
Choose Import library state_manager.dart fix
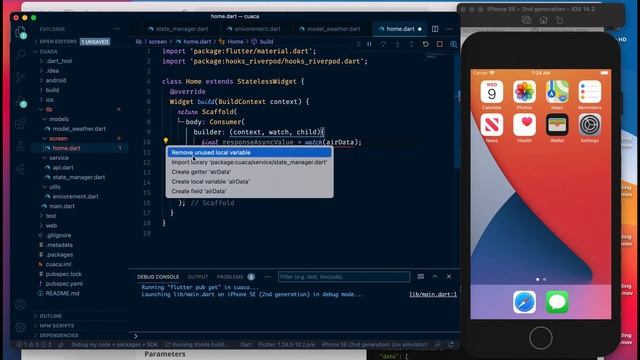[x=249, y=162]
